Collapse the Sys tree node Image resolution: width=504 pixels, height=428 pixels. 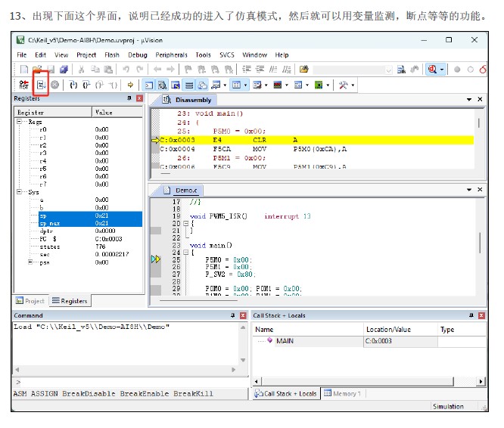point(19,192)
